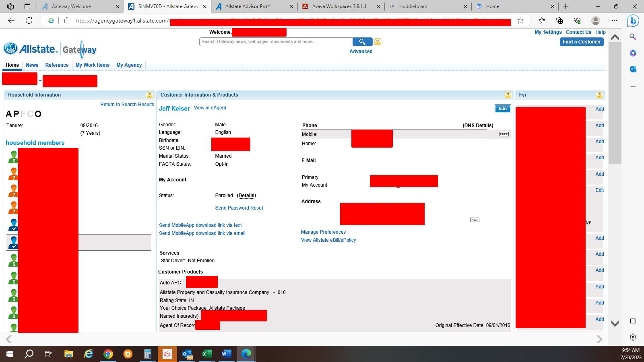Open the Reference menu

(x=57, y=65)
